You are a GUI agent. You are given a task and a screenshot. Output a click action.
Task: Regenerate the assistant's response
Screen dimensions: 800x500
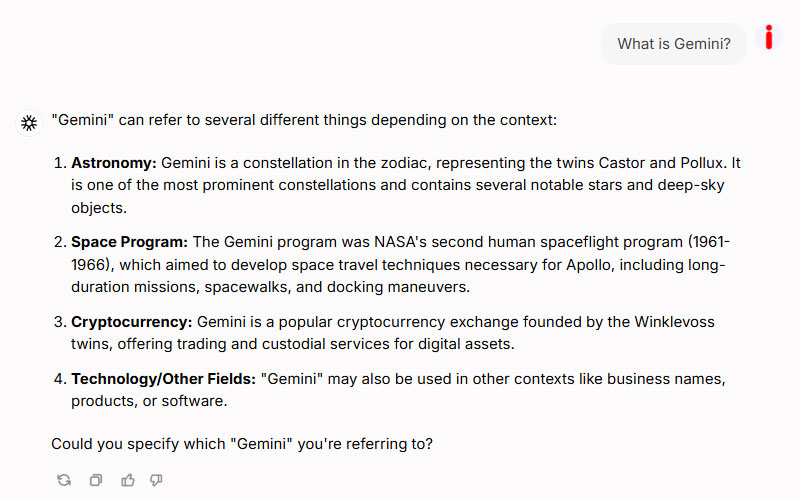(x=64, y=480)
